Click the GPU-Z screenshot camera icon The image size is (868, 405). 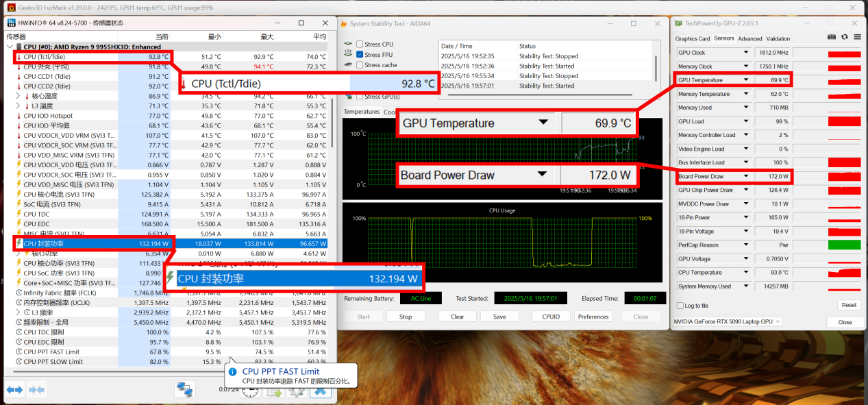832,37
